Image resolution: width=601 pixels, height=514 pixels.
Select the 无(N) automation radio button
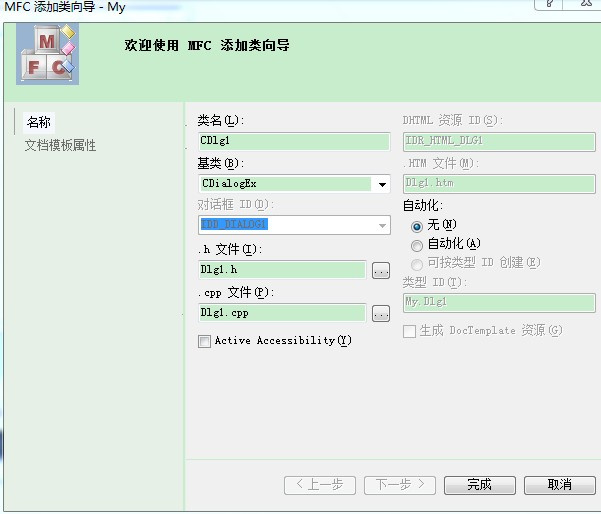click(x=417, y=227)
